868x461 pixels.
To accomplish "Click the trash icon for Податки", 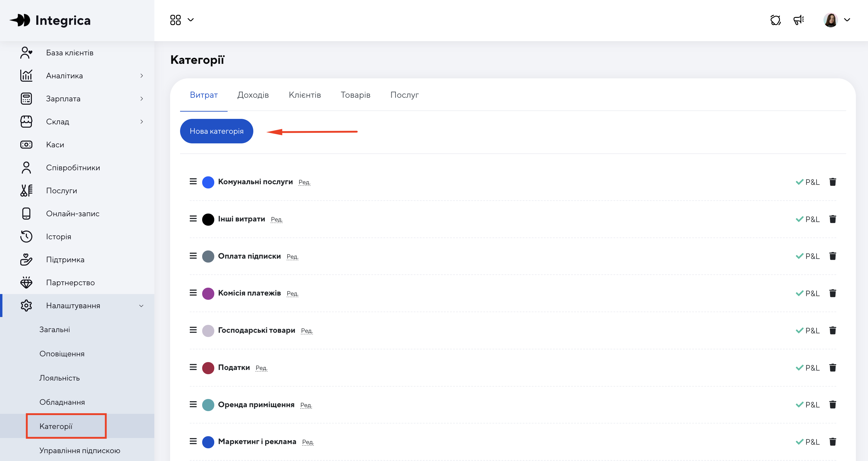I will click(x=832, y=368).
